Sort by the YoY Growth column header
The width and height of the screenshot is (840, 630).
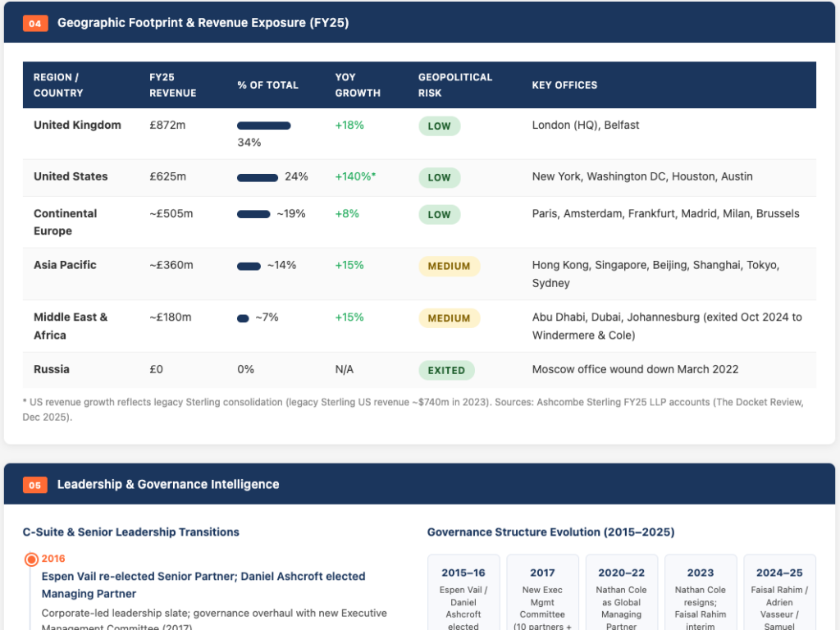point(358,85)
